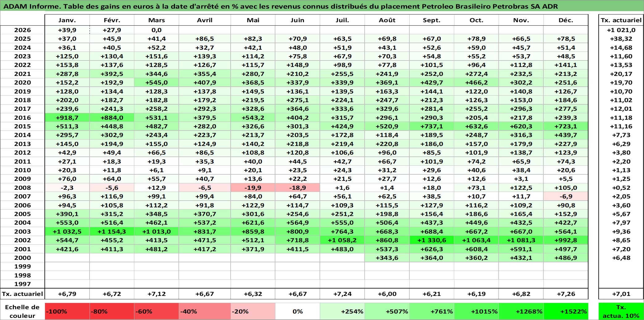The height and width of the screenshot is (320, 644).
Task: Select the +761% green scale swatch
Action: click(432, 311)
